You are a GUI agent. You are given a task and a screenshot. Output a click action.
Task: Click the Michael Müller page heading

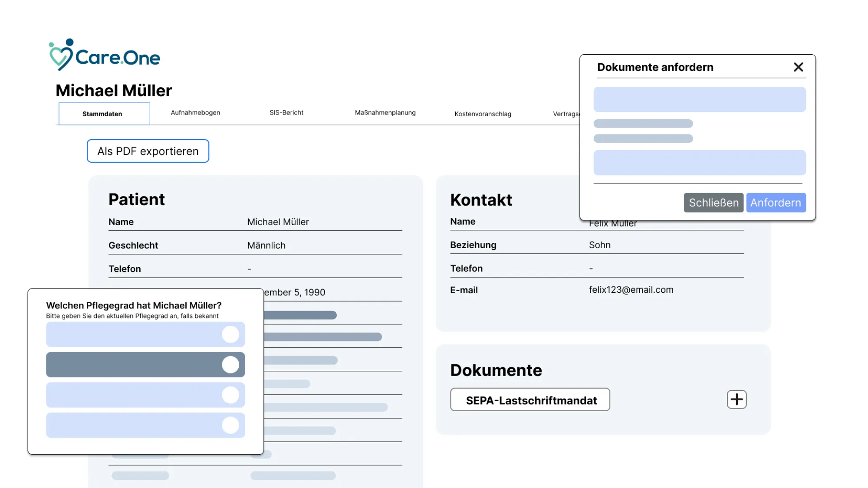114,91
